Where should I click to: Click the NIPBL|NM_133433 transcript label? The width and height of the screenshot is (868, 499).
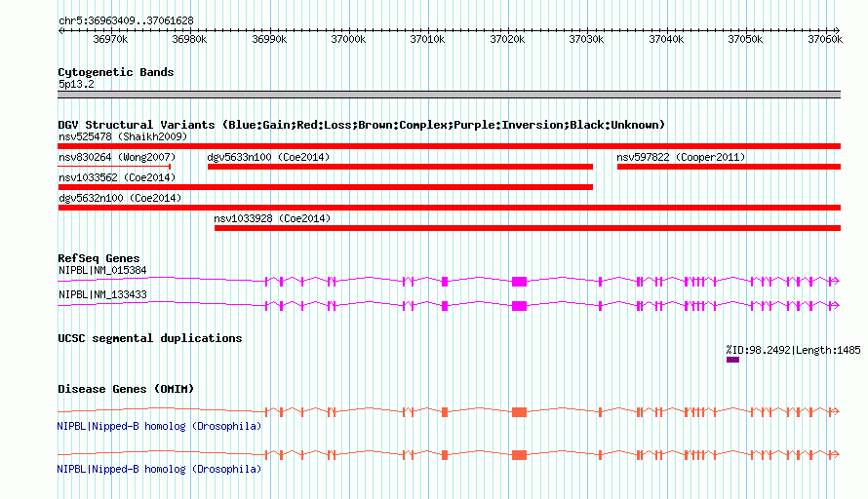[x=102, y=295]
